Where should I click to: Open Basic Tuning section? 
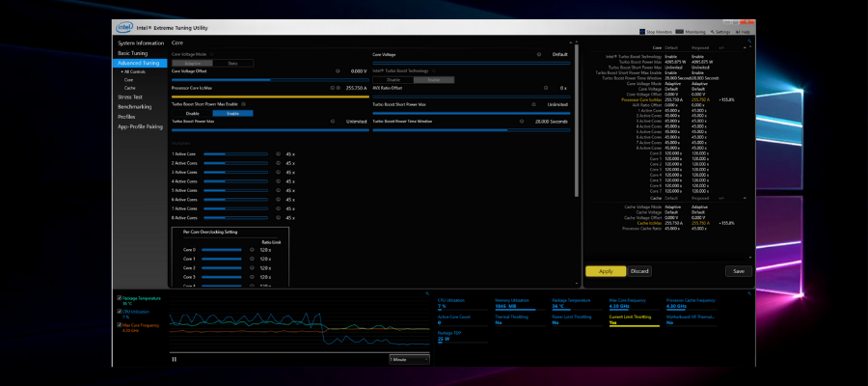(132, 53)
